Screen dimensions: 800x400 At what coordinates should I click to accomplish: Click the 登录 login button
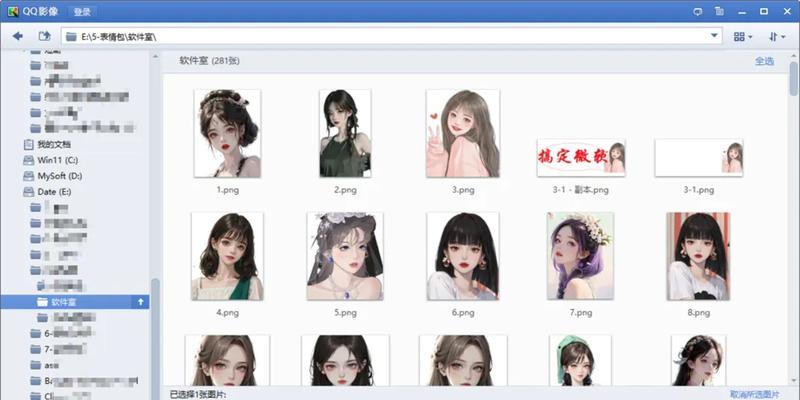(x=82, y=11)
